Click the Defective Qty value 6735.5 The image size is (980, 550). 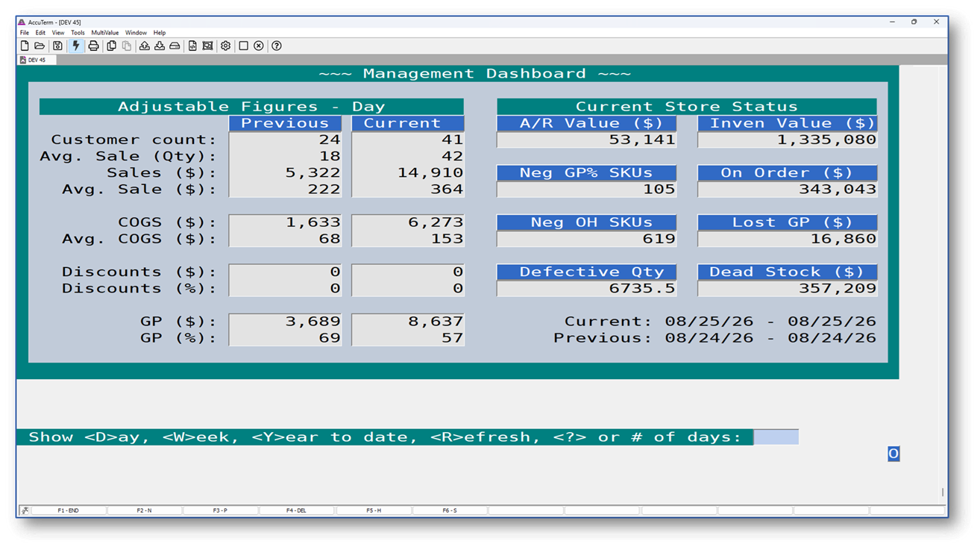(x=642, y=288)
